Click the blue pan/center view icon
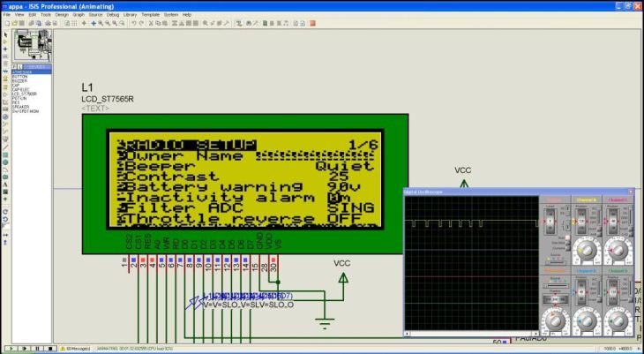 click(94, 24)
